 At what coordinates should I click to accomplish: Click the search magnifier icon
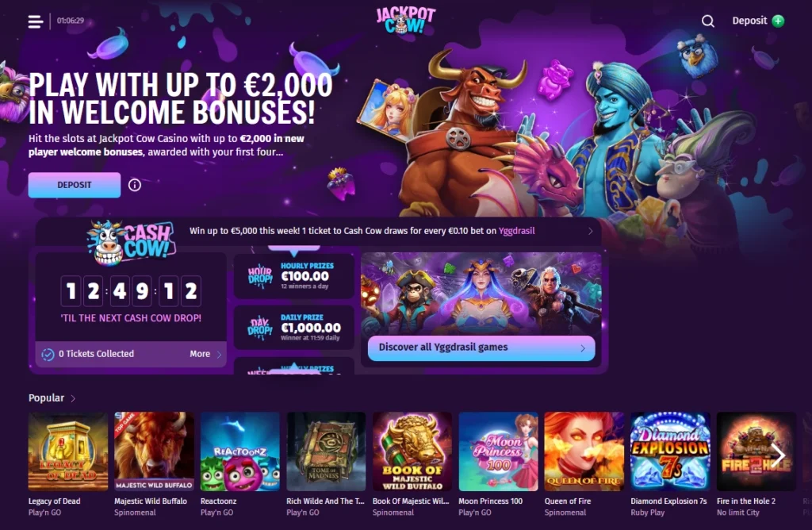pyautogui.click(x=707, y=21)
